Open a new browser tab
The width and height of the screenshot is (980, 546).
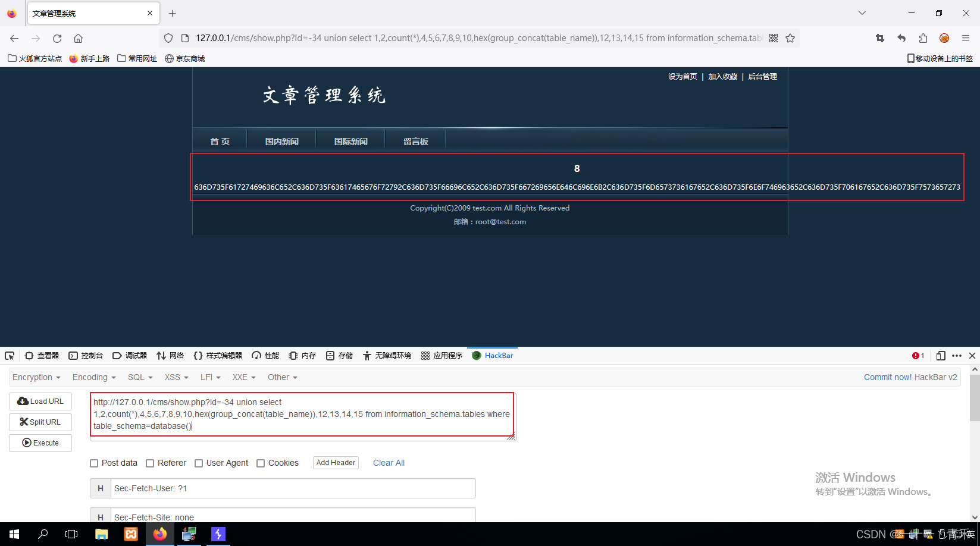click(172, 13)
